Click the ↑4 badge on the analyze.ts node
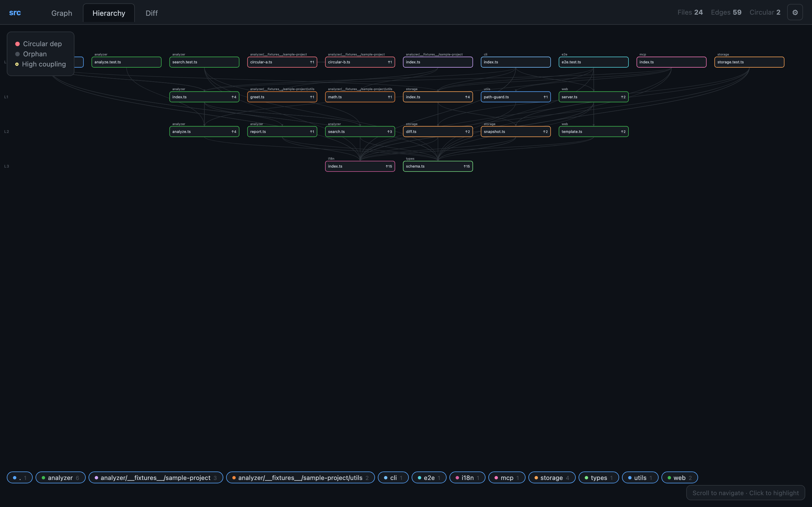 click(233, 132)
